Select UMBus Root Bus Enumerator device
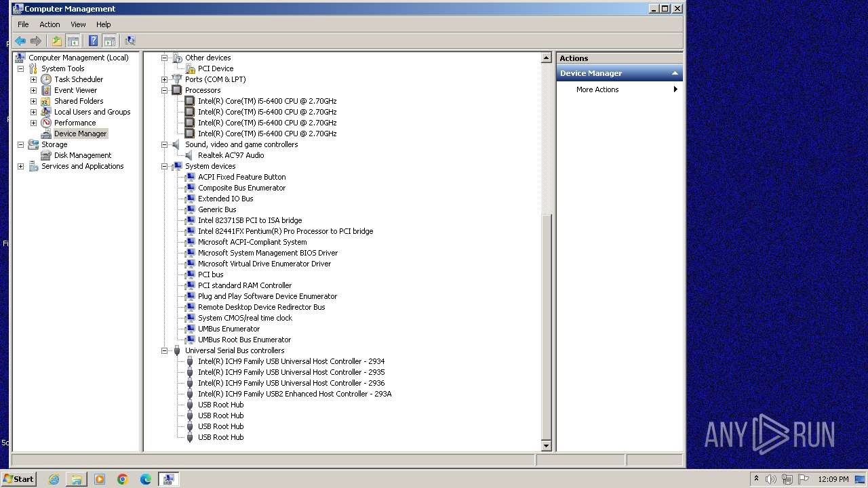The image size is (868, 488). [245, 340]
